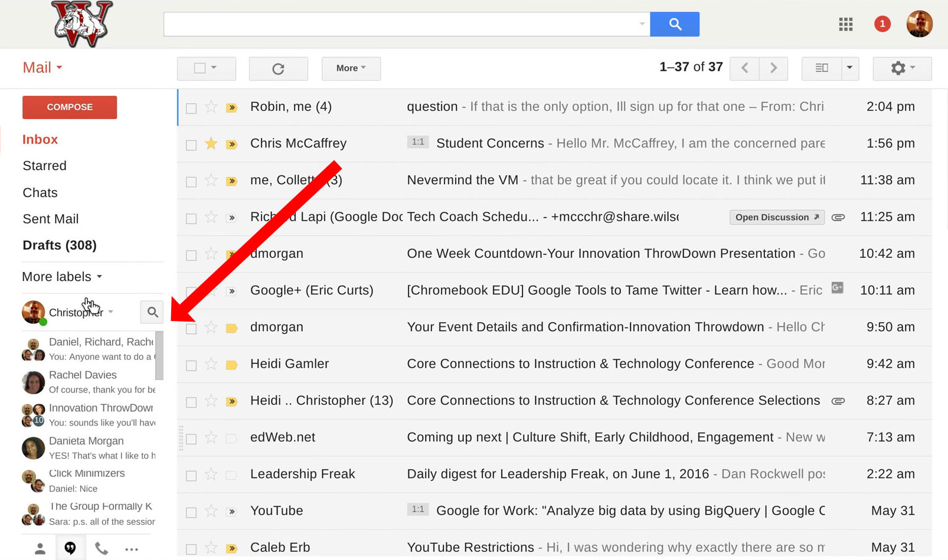Screen dimensions: 948x560
Task: Select the Chris McCaffrey email checkbox
Action: pos(191,145)
